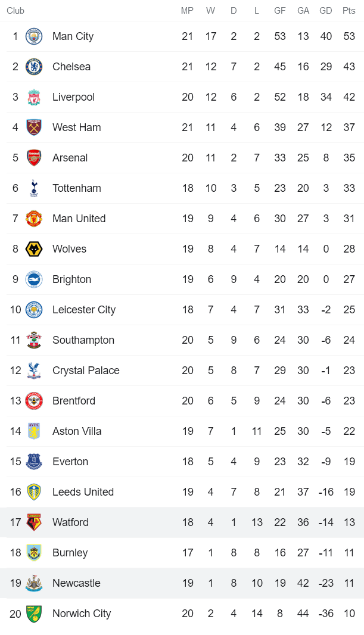The width and height of the screenshot is (364, 635).
Task: Click the GD column header
Action: click(326, 11)
